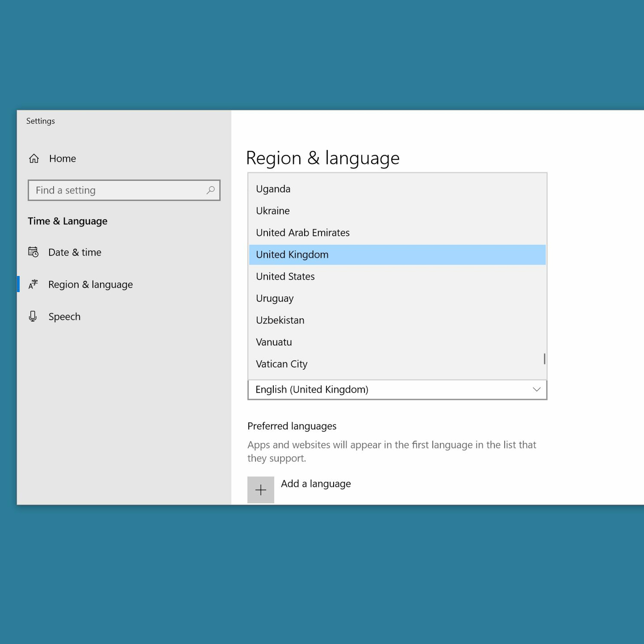Screen dimensions: 644x644
Task: Select Uzbekistan in the dropdown list
Action: click(397, 320)
